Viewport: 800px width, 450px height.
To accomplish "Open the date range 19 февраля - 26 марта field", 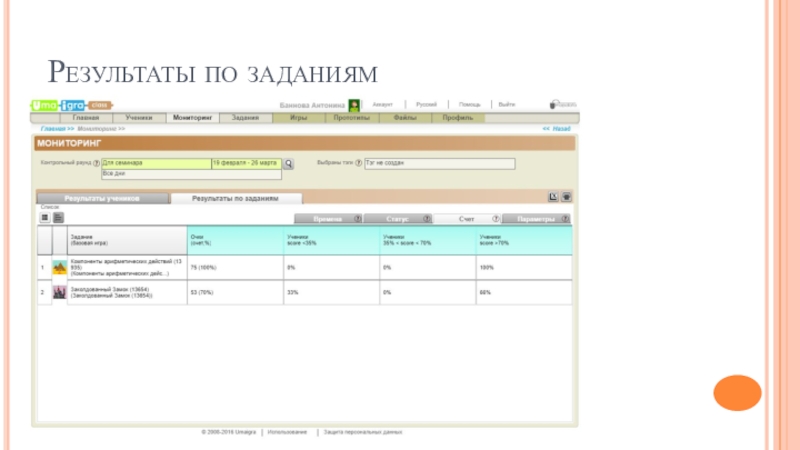I will click(246, 163).
